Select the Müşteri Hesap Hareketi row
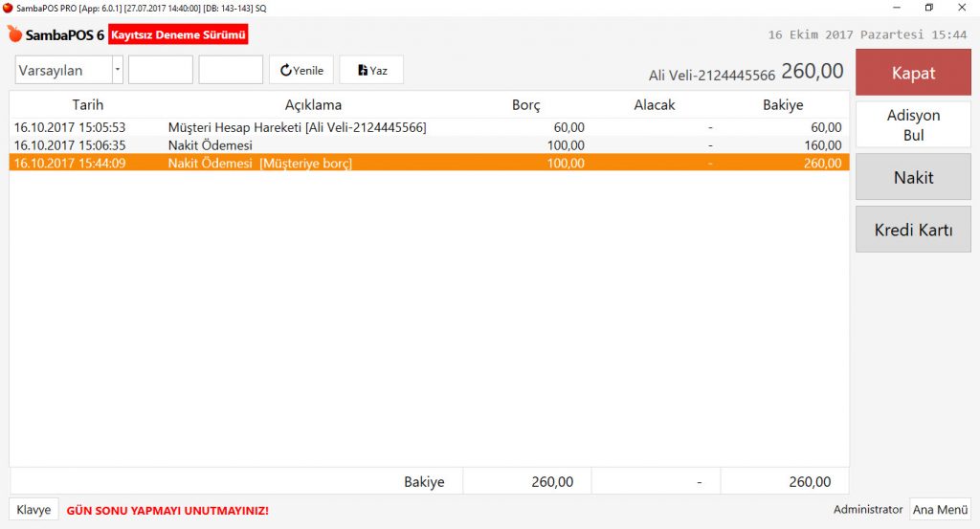Screen dimensions: 980x529 tap(297, 127)
